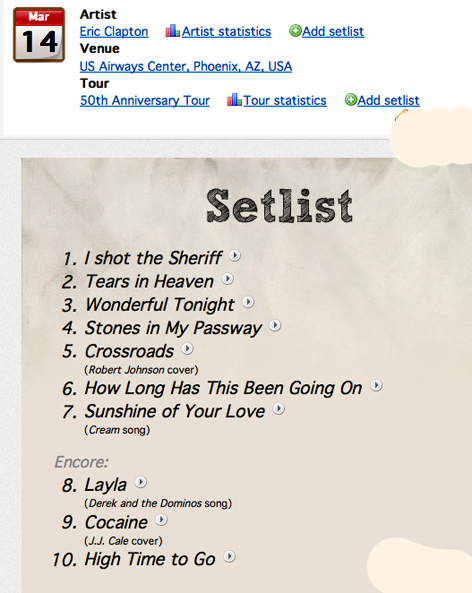Play Stones in My Passway preview
472x593 pixels.
pos(275,325)
